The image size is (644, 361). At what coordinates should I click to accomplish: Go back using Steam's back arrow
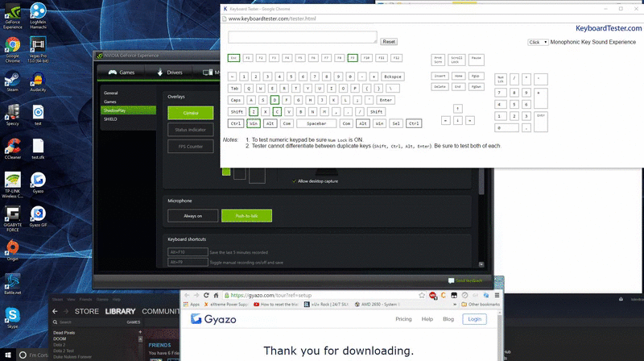click(55, 311)
